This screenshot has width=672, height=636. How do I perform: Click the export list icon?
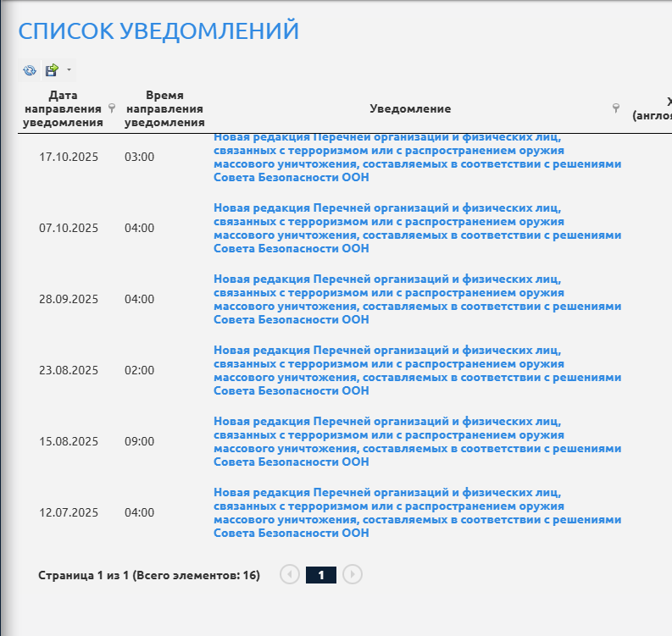52,70
